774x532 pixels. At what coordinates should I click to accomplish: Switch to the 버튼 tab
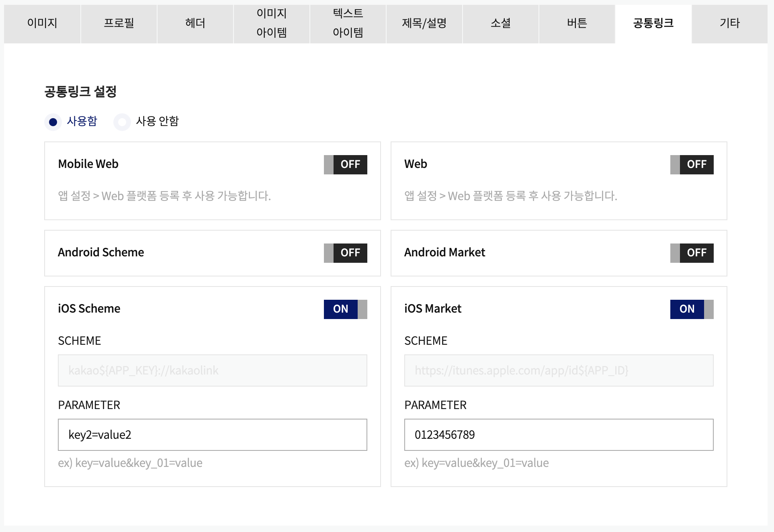pos(577,23)
